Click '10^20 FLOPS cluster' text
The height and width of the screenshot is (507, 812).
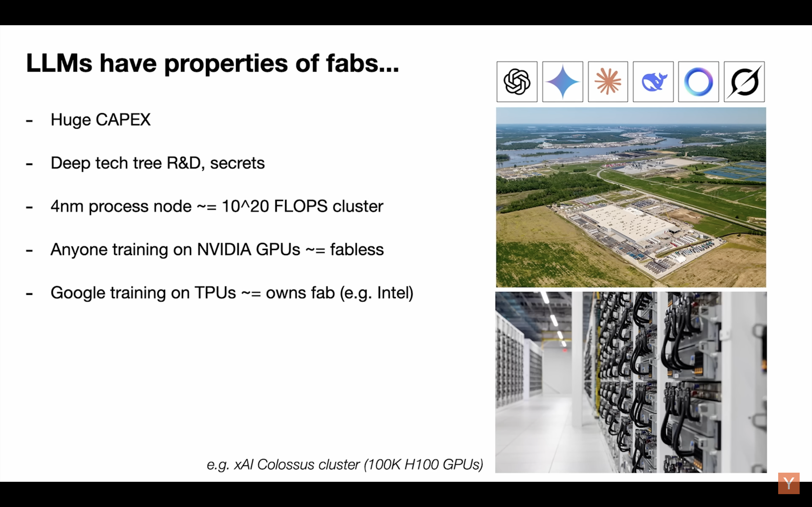click(x=302, y=206)
